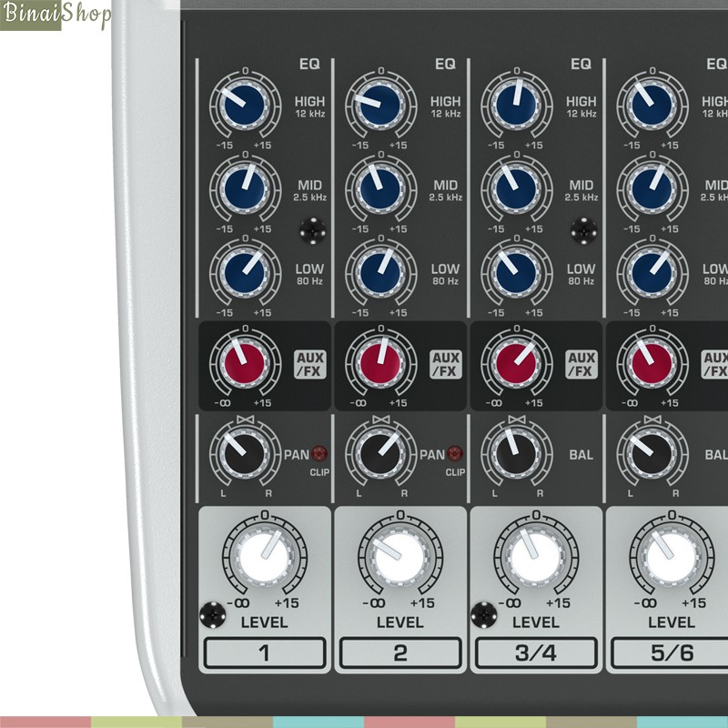The width and height of the screenshot is (728, 728).
Task: Click channel 1 white LEVEL knob
Action: 262,556
